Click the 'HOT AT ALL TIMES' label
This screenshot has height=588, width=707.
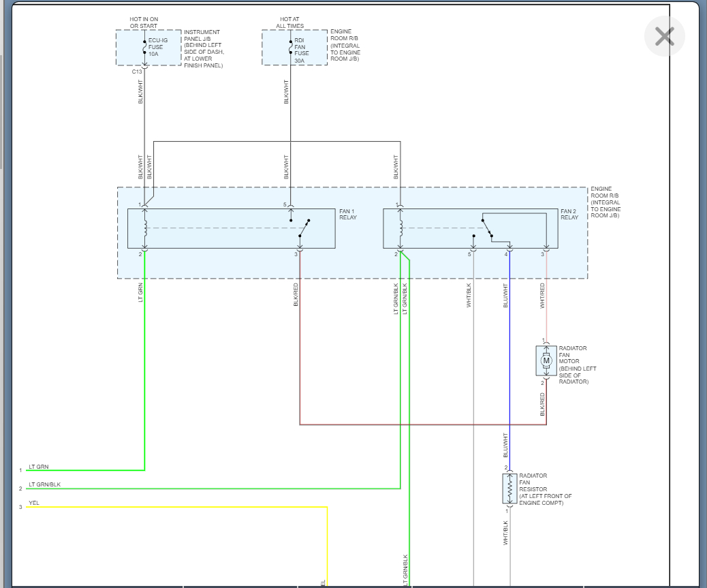289,23
